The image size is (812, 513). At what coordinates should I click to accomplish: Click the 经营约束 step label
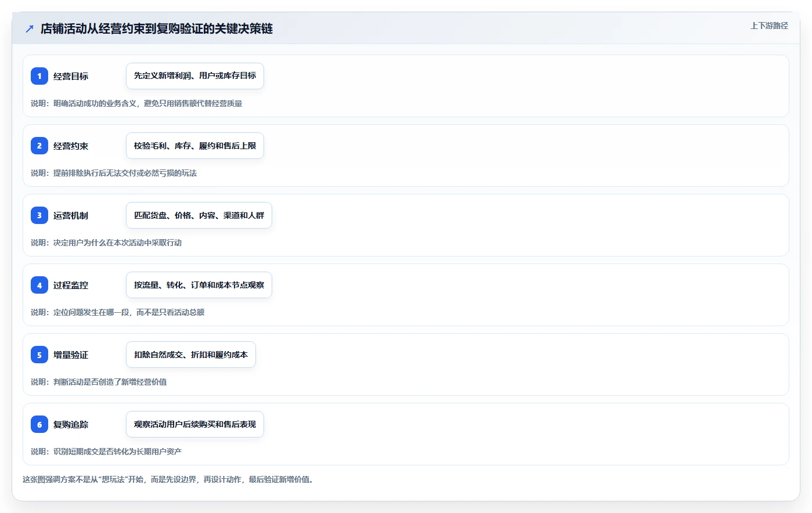(x=71, y=146)
